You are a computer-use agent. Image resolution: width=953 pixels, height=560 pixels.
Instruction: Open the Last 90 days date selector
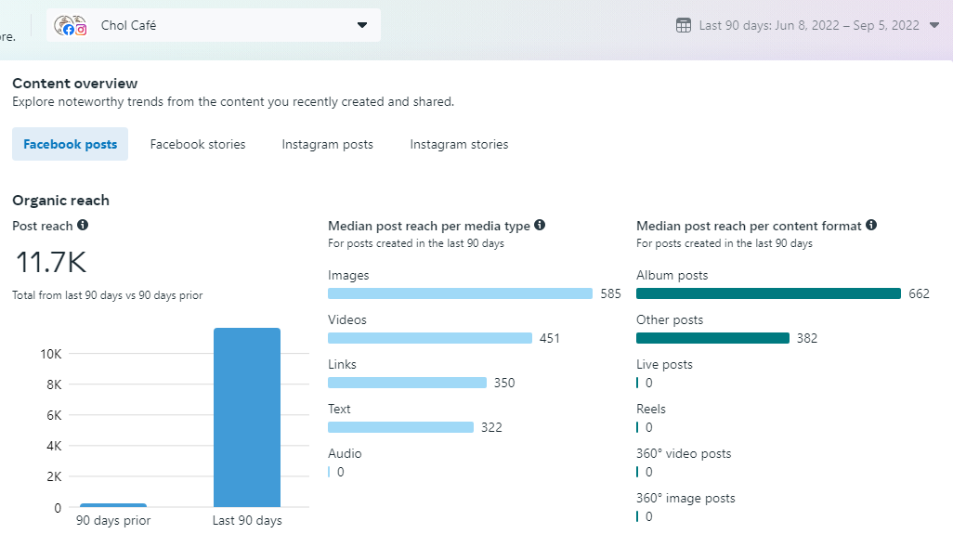coord(808,25)
